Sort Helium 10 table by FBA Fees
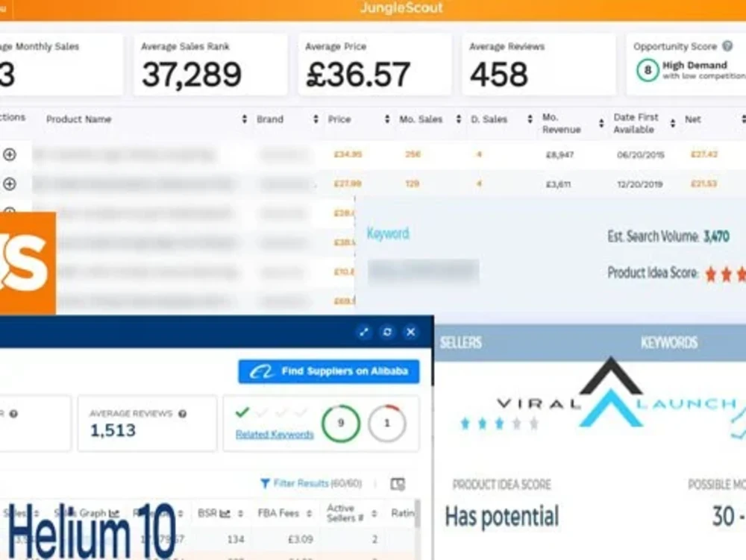The height and width of the screenshot is (560, 746). pos(310,514)
